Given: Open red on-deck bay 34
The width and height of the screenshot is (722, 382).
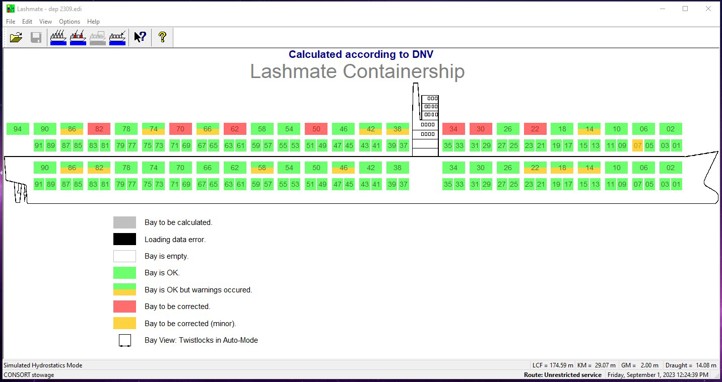Looking at the screenshot, I should pyautogui.click(x=454, y=129).
